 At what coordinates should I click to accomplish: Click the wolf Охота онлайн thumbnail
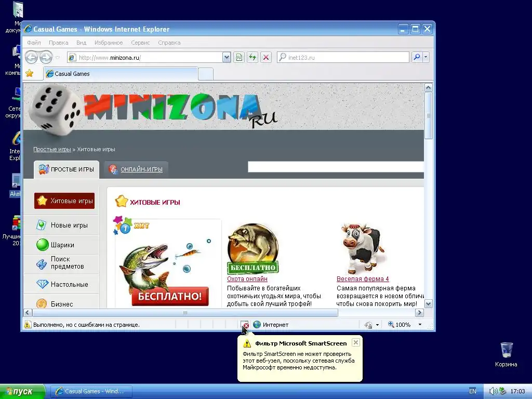point(253,249)
